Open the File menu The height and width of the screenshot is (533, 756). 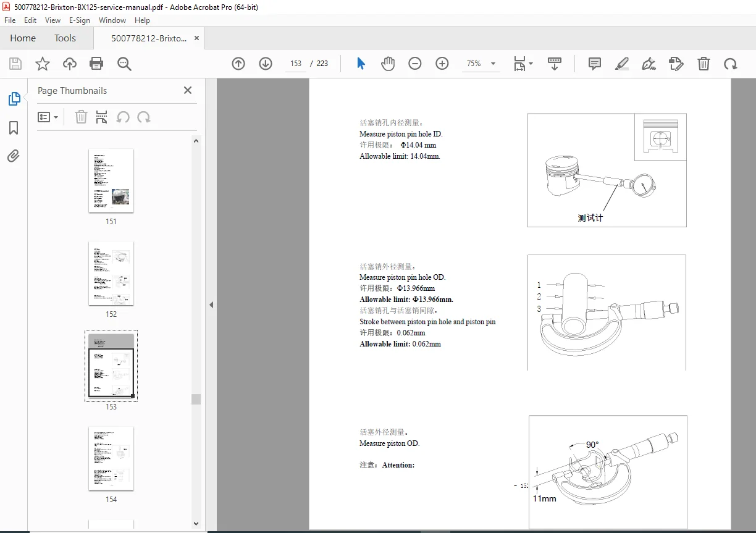10,20
